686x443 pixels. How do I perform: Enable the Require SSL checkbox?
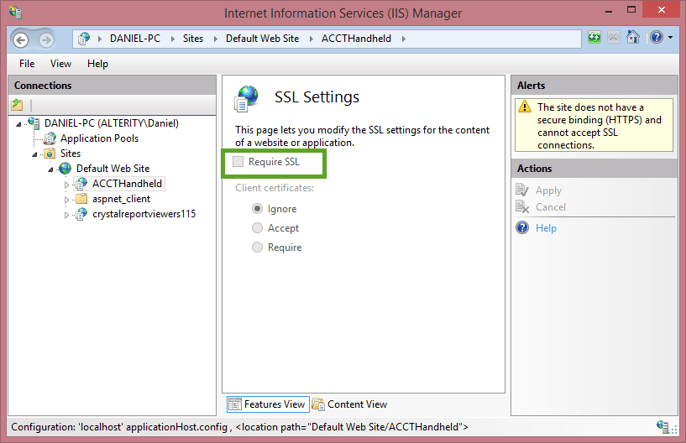tap(238, 162)
